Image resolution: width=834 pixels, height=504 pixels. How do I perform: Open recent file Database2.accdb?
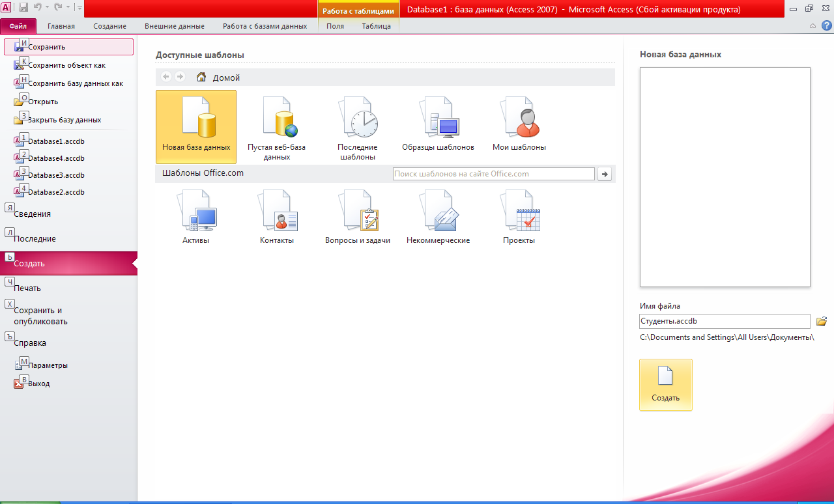coord(68,192)
